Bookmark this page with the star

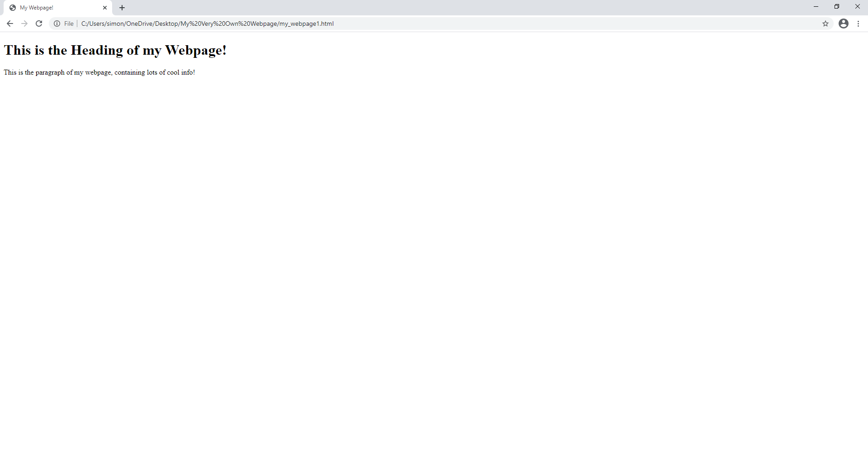(826, 24)
